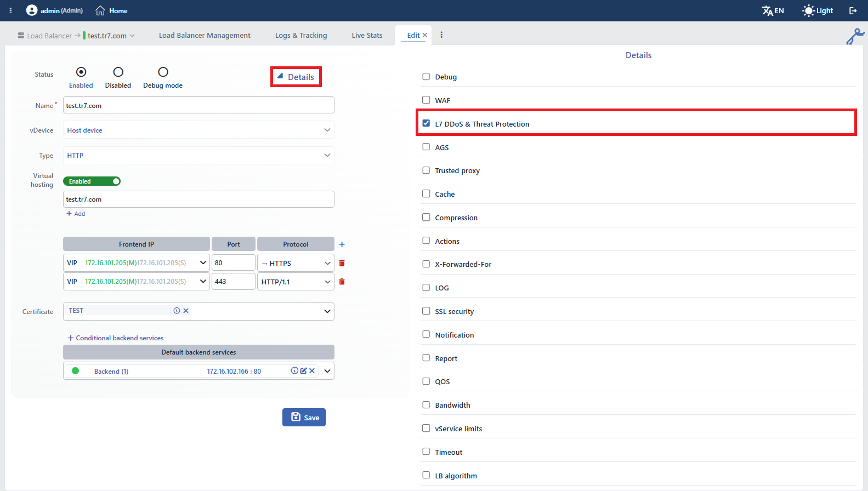Image resolution: width=868 pixels, height=491 pixels.
Task: Remove Backend (1) with the X icon
Action: (312, 371)
